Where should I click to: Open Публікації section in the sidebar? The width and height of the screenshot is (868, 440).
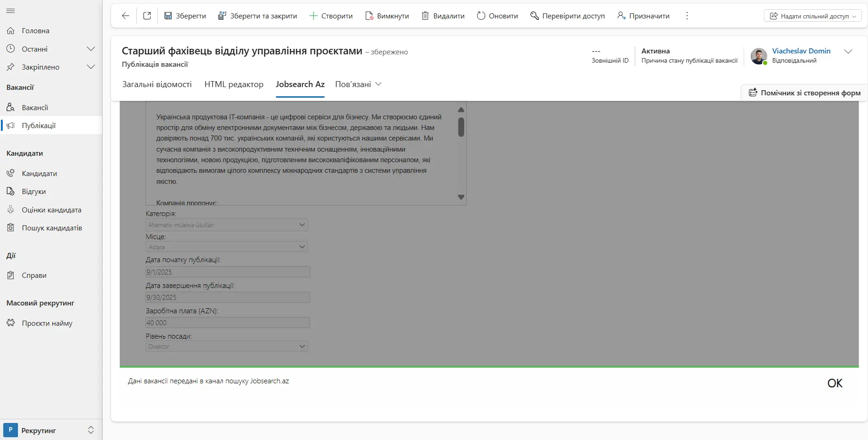(x=41, y=125)
